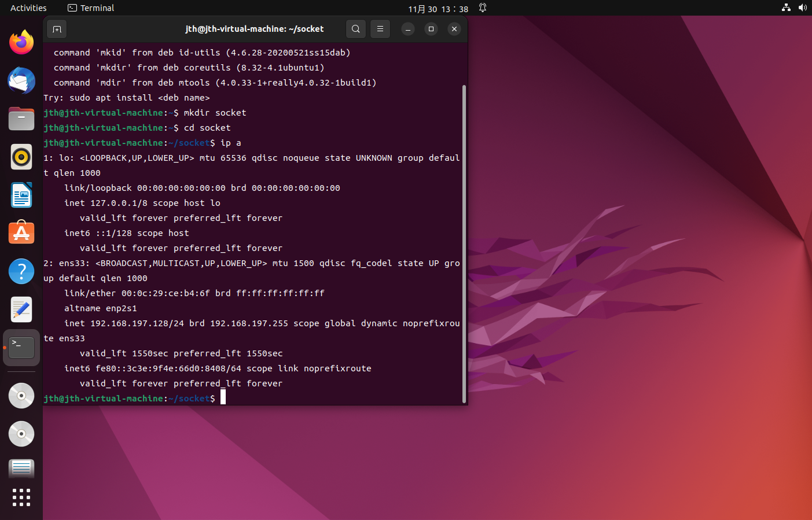Click the "mkdir socket" command text
The width and height of the screenshot is (812, 520).
215,113
